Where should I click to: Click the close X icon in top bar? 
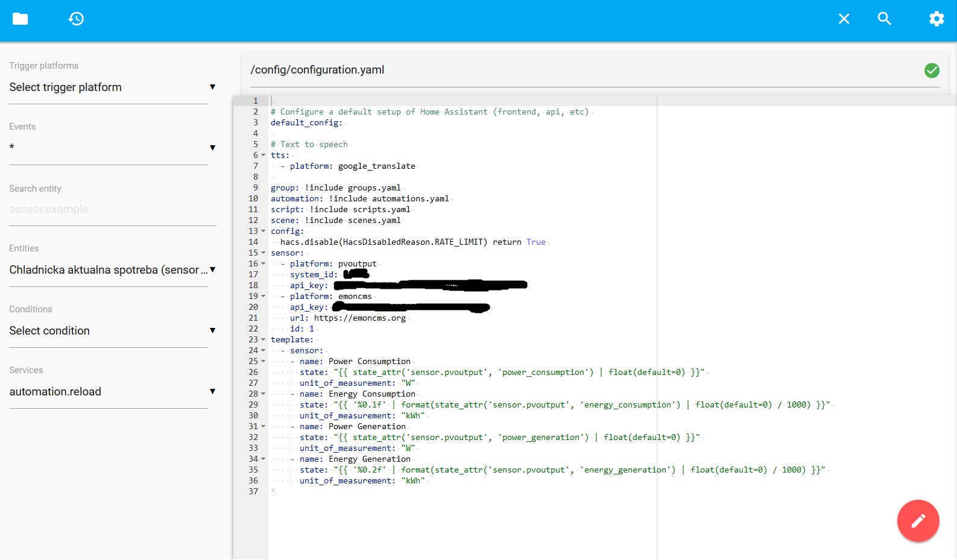(844, 19)
